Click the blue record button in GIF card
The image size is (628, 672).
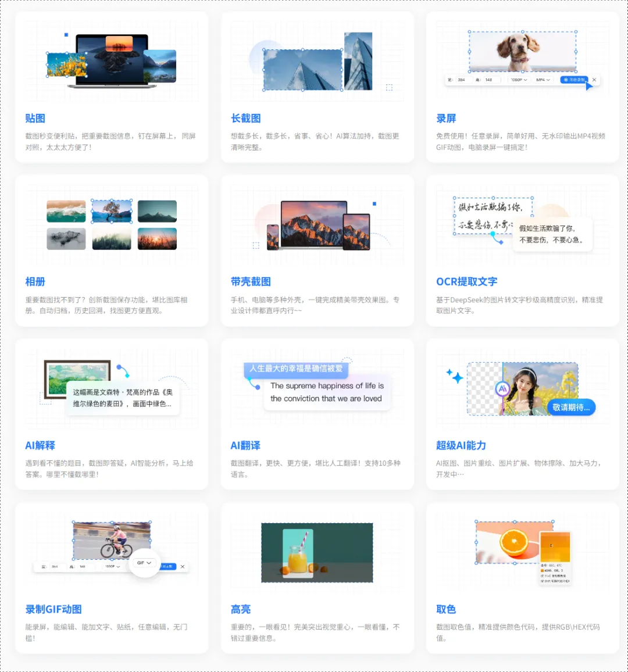[x=168, y=567]
